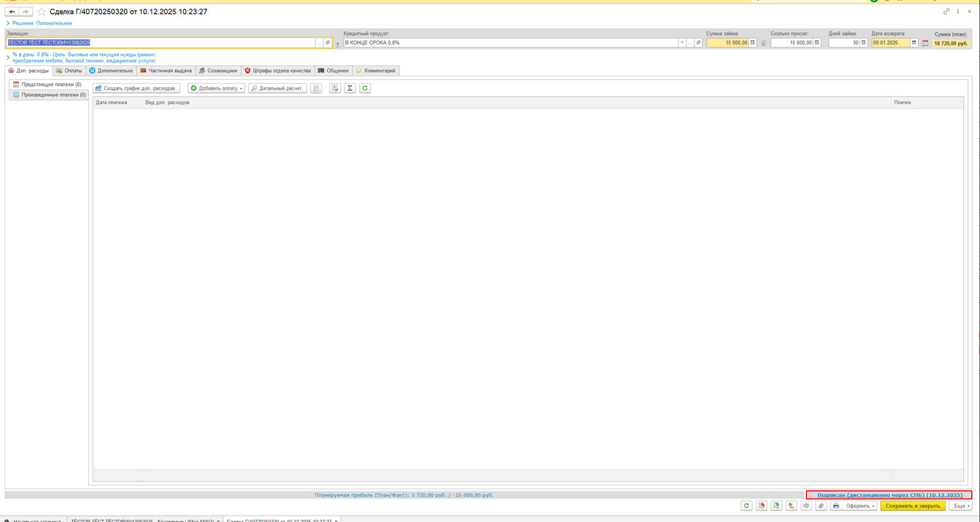Open the Созаемщики tab

[x=219, y=71]
